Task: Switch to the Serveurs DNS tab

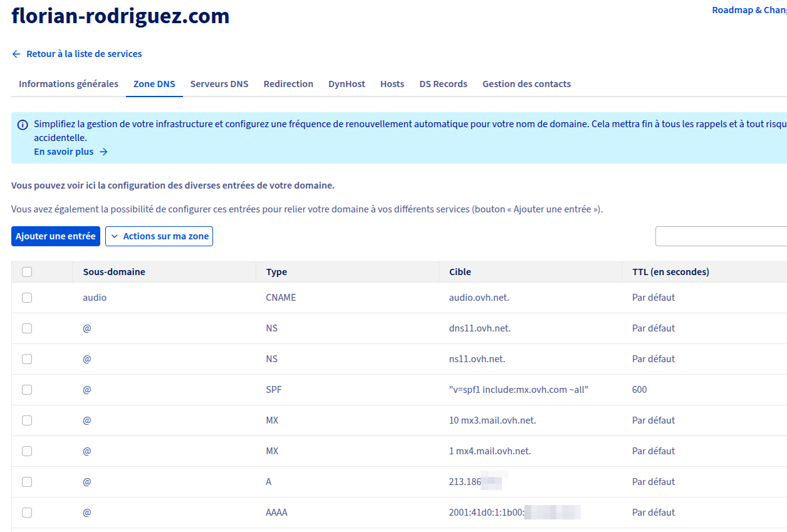Action: click(219, 83)
